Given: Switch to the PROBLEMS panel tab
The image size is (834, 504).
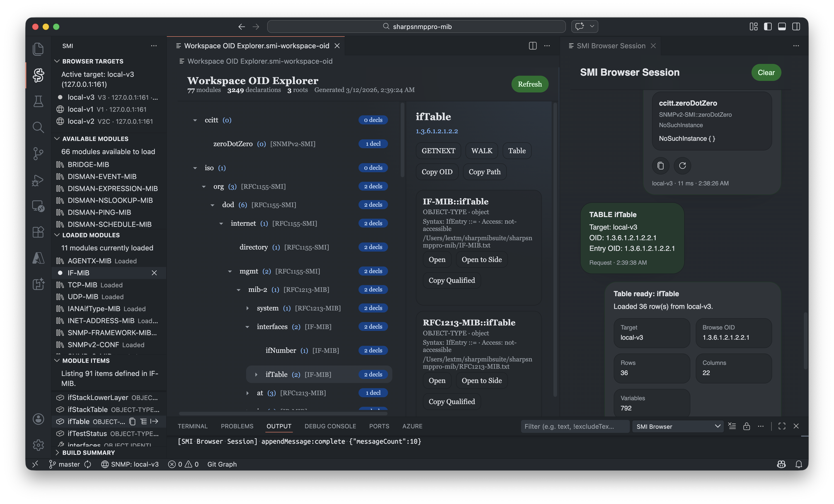Looking at the screenshot, I should click(x=237, y=426).
